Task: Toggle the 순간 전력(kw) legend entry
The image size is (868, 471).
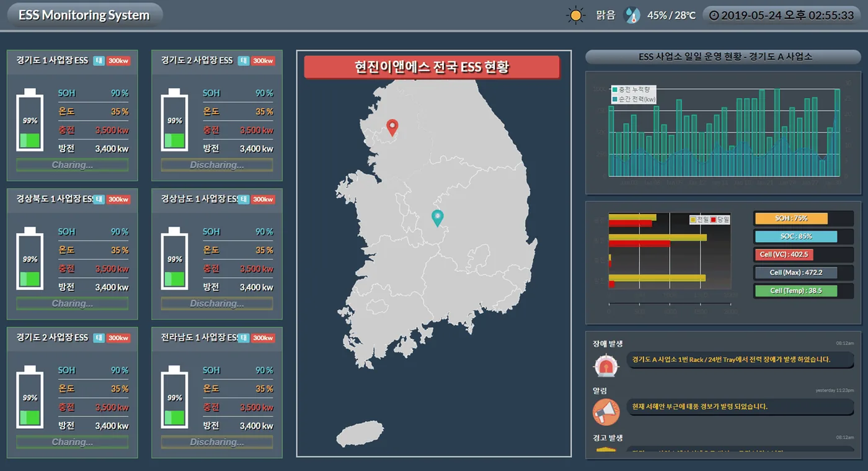Action: (634, 99)
